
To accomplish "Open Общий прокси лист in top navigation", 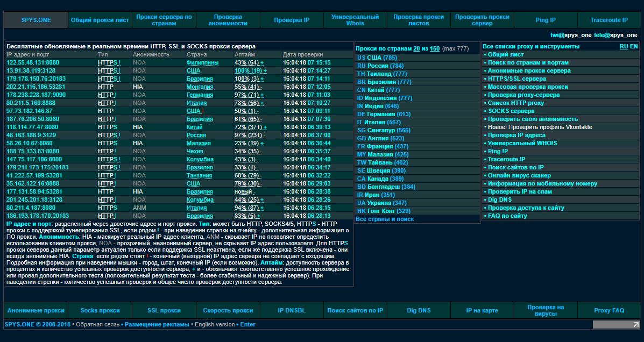I will [x=100, y=20].
